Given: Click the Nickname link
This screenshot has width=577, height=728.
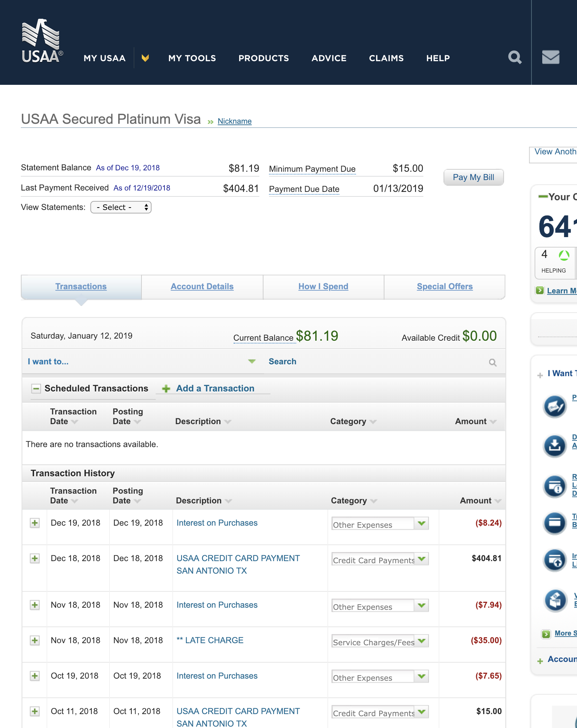Looking at the screenshot, I should coord(235,121).
